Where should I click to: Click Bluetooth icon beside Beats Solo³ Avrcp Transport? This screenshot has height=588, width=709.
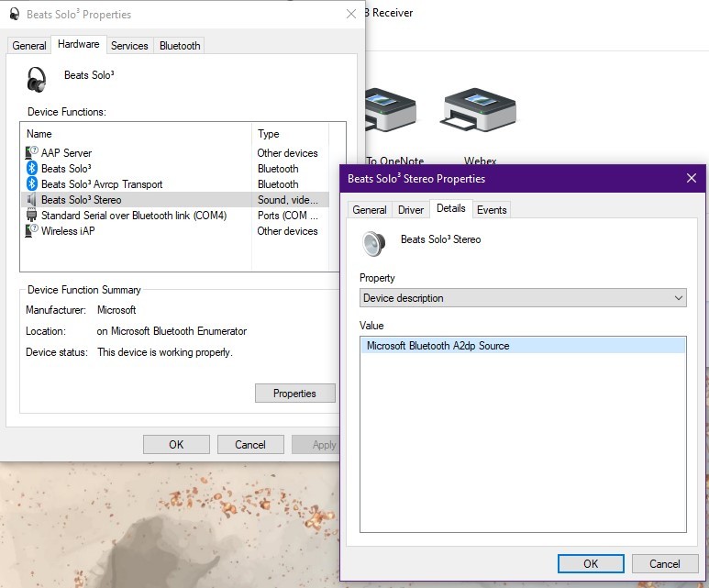(32, 184)
